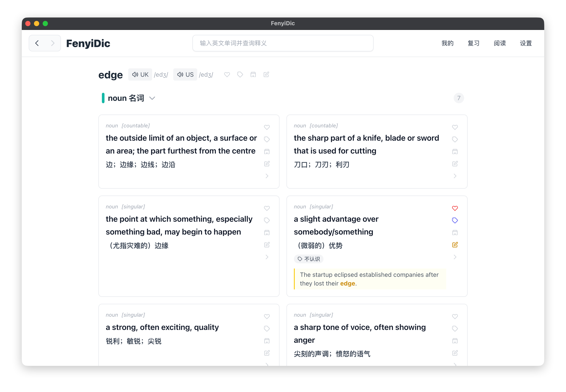This screenshot has width=566, height=392.
Task: Edit note for 'outside limit of an object' sense
Action: point(267,164)
